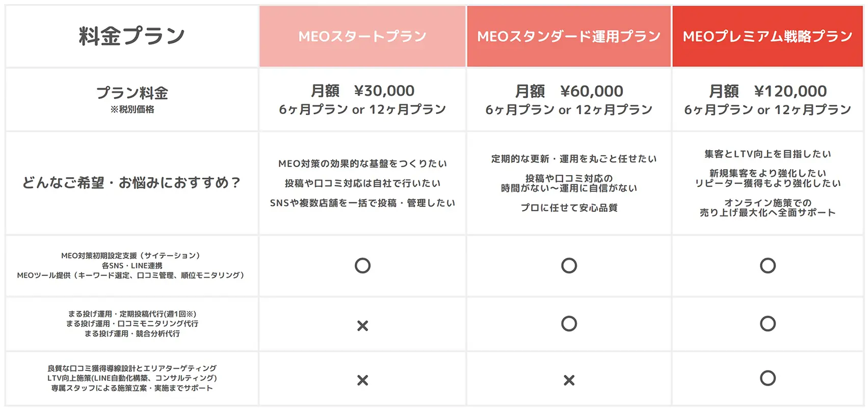Click premium plan circle in まる投げ運用 row

coord(768,323)
